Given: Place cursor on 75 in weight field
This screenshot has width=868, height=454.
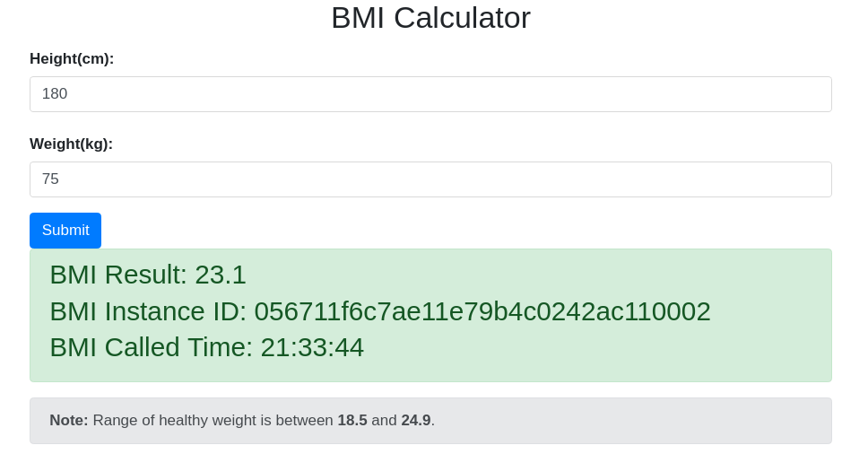Looking at the screenshot, I should tap(50, 179).
